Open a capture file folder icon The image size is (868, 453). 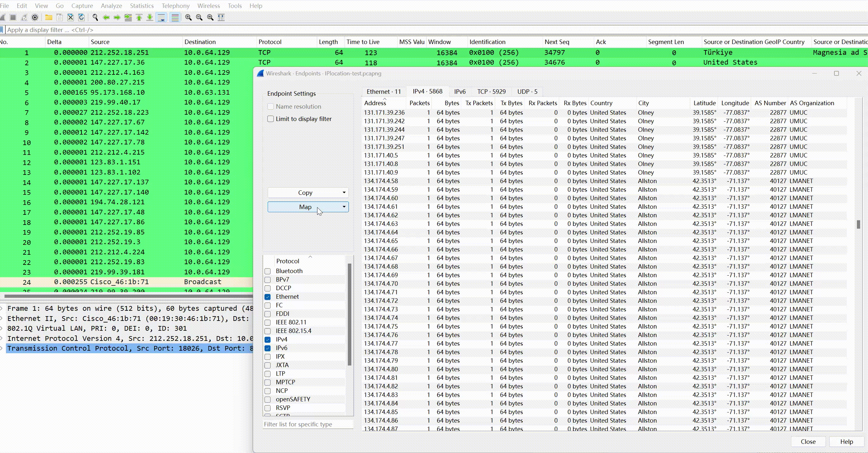click(x=49, y=17)
